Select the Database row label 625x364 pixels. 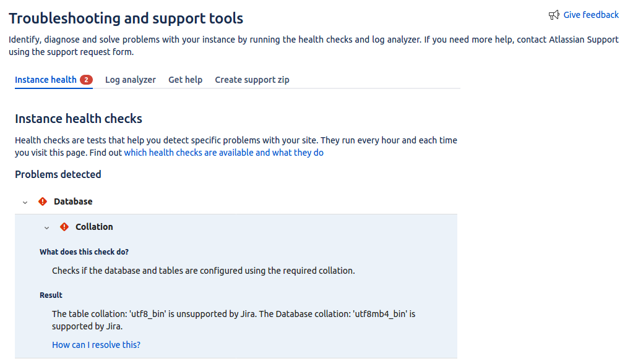[73, 201]
